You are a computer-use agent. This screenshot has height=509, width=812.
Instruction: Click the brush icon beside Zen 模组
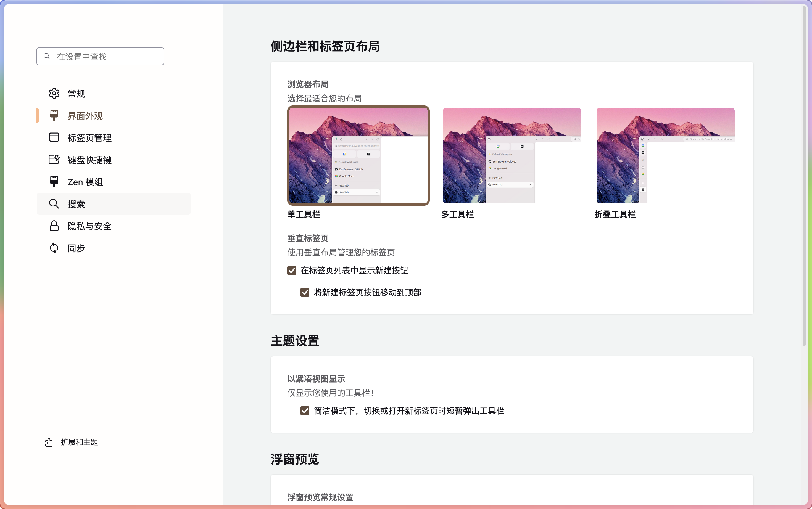[54, 182]
